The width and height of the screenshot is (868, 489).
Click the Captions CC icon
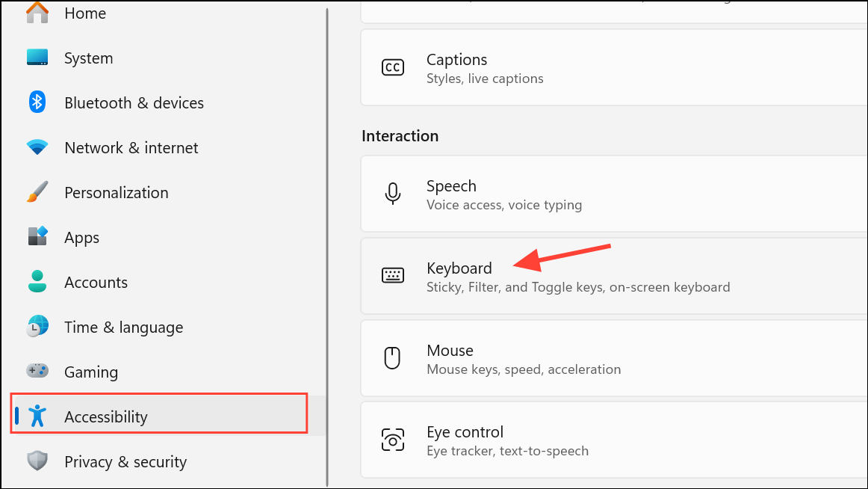pyautogui.click(x=393, y=67)
